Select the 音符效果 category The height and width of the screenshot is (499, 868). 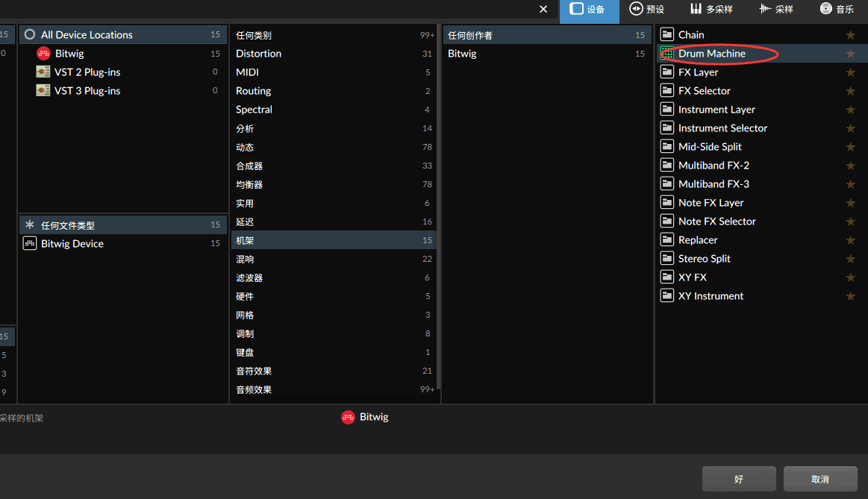[334, 371]
